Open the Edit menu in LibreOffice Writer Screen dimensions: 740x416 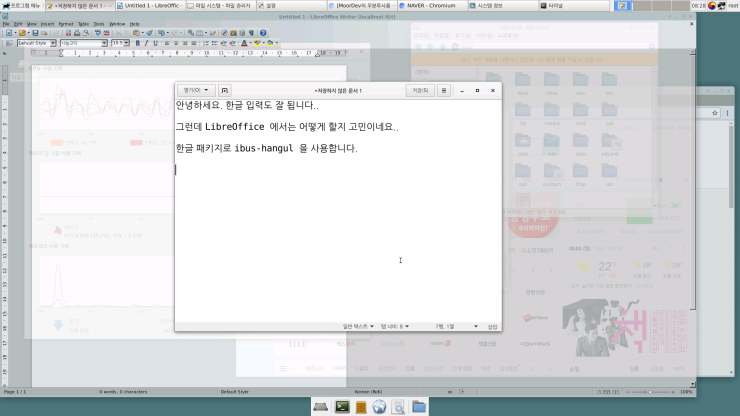(x=18, y=24)
